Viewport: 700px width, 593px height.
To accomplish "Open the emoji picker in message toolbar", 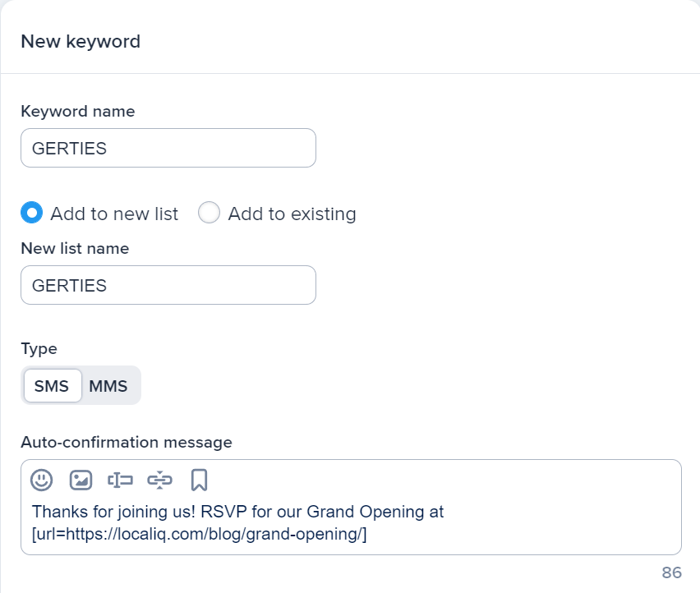I will (x=41, y=480).
